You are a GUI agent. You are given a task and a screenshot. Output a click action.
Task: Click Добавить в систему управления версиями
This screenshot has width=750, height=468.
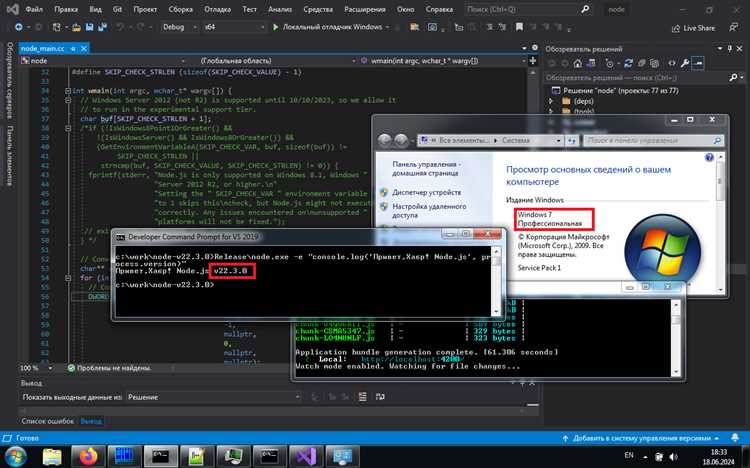(x=641, y=438)
